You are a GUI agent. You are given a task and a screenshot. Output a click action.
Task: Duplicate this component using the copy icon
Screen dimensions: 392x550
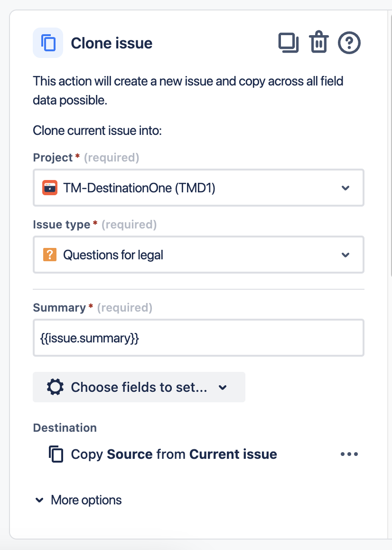[x=288, y=43]
